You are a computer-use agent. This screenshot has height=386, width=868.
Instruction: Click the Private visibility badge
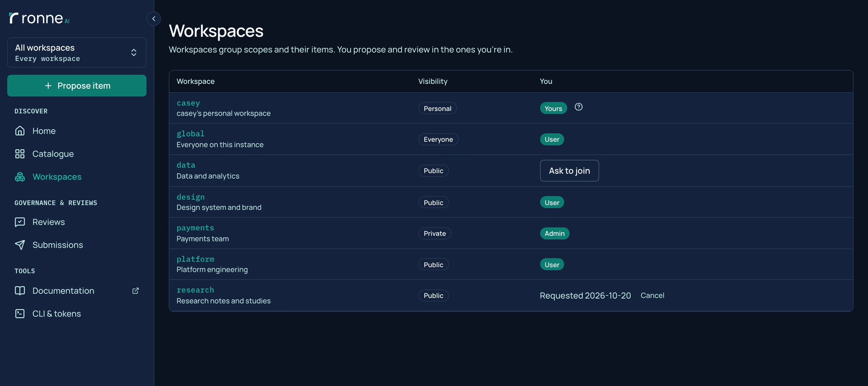[435, 233]
